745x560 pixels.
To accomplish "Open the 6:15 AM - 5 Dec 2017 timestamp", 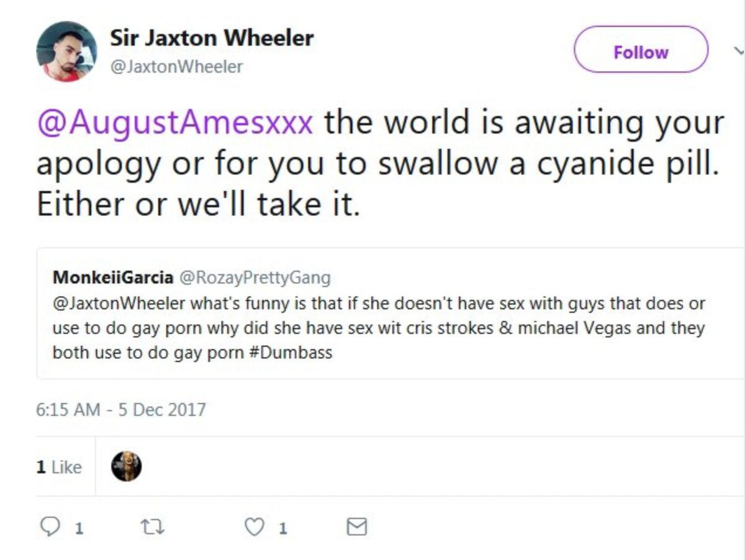I will (121, 410).
